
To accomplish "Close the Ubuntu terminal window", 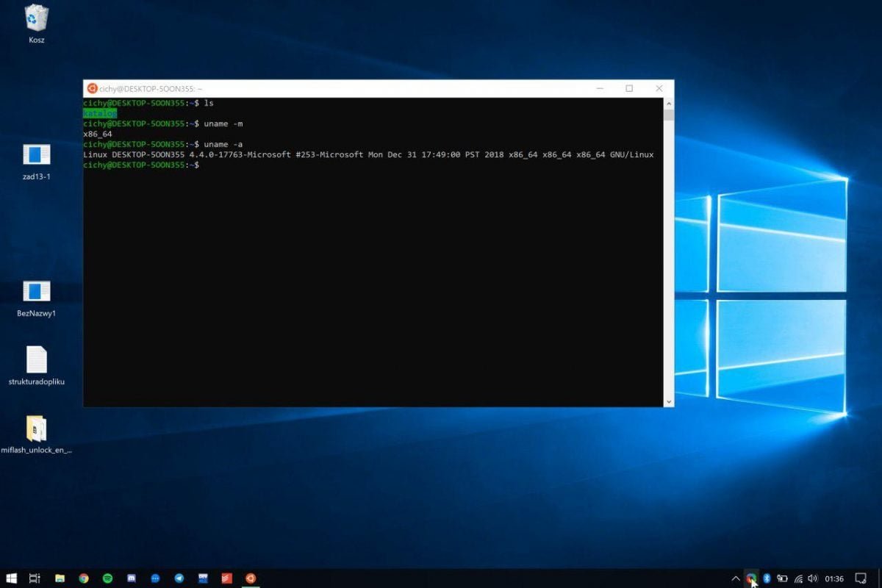I will point(659,88).
